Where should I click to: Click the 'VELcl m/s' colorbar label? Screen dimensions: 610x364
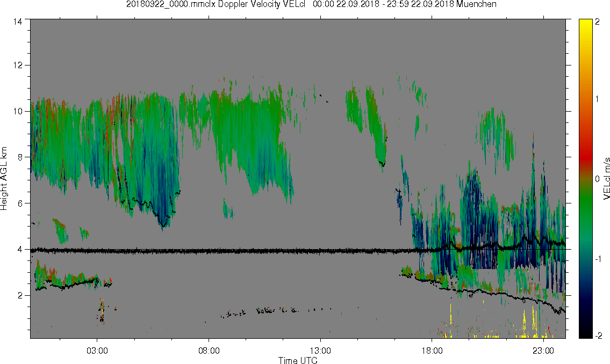coord(606,179)
